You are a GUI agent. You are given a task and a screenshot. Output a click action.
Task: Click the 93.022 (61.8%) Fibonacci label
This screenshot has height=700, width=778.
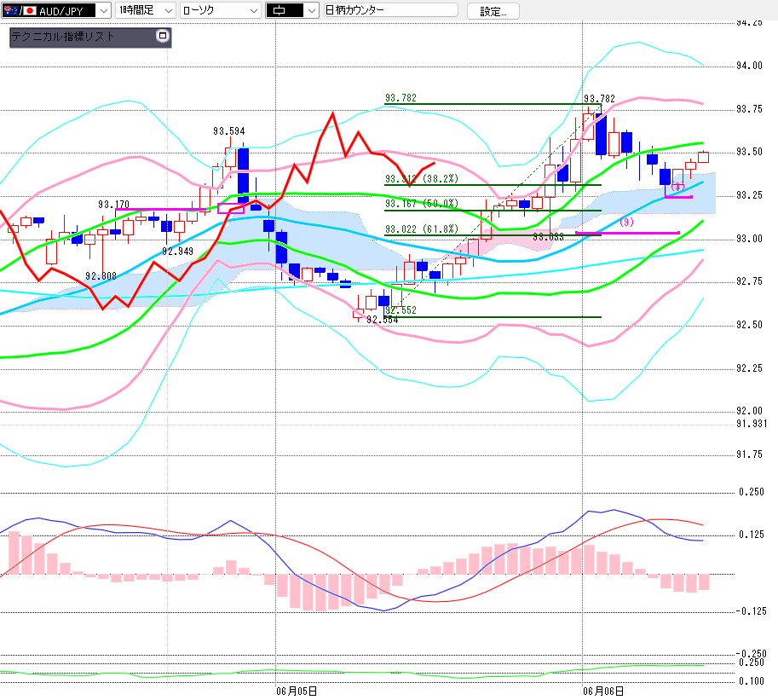tap(422, 229)
